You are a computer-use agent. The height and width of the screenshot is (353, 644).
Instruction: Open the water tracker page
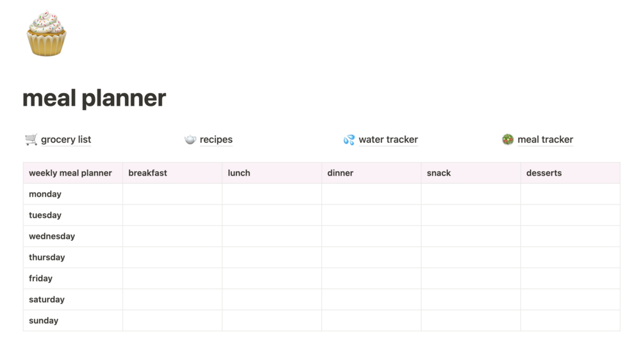pyautogui.click(x=388, y=140)
